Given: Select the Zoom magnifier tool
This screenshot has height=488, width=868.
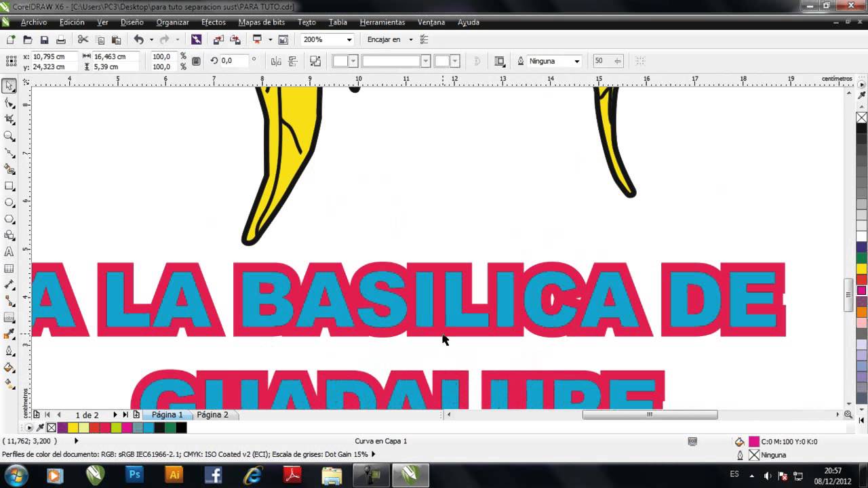Looking at the screenshot, I should pyautogui.click(x=9, y=136).
